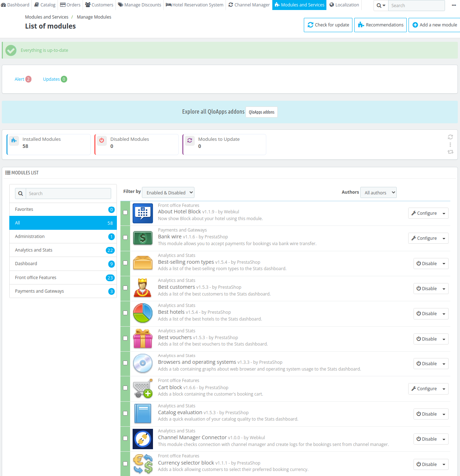Viewport: 460px width, 476px height.
Task: Tick the Catalog evaluation checkbox
Action: coord(125,413)
